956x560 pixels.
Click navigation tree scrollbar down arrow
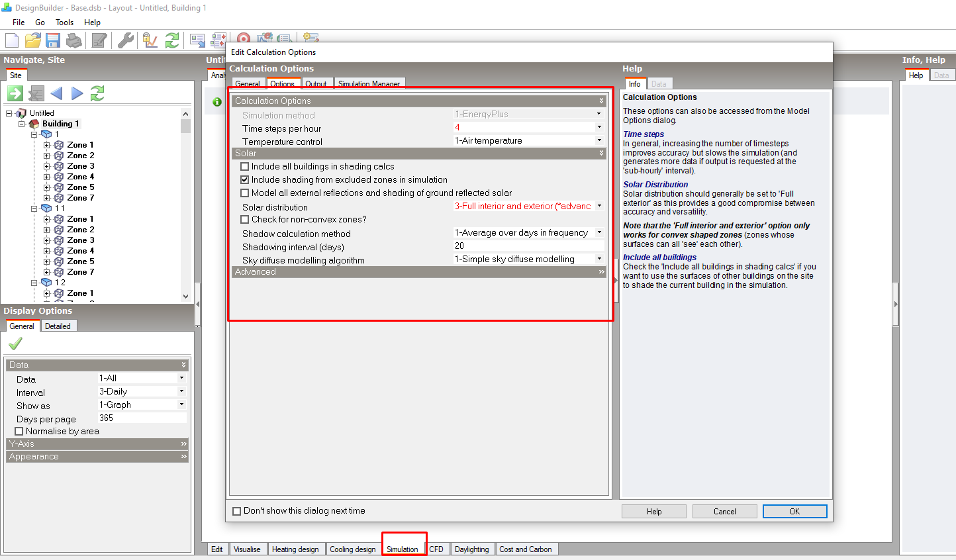[x=185, y=297]
